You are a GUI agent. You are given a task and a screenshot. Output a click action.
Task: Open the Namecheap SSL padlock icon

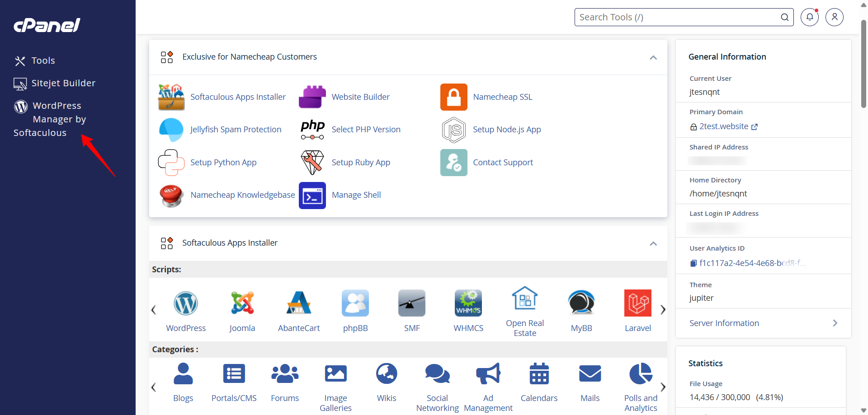pos(454,97)
